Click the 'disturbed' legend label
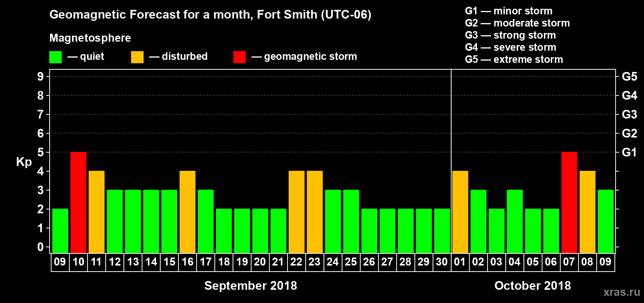Screen dimensions: 644x303 coord(185,56)
